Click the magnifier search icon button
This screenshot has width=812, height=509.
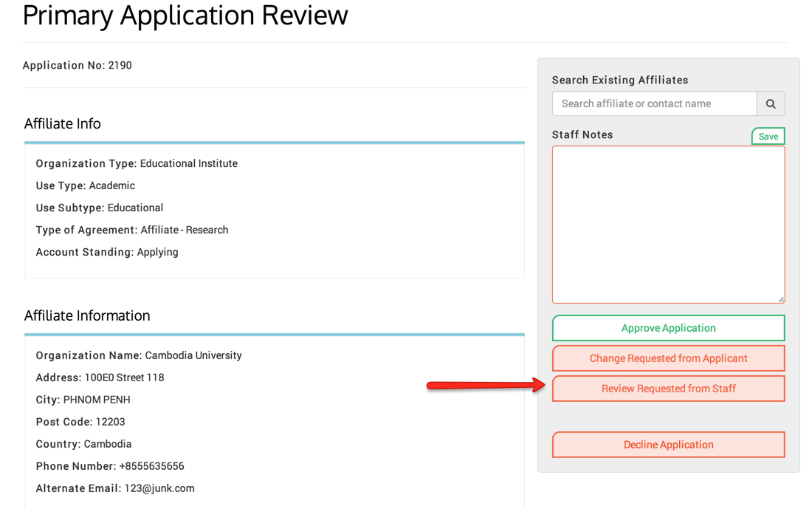(x=771, y=103)
